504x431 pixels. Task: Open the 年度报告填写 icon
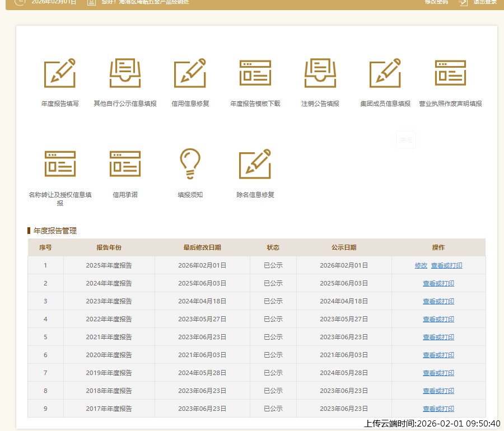pyautogui.click(x=60, y=73)
